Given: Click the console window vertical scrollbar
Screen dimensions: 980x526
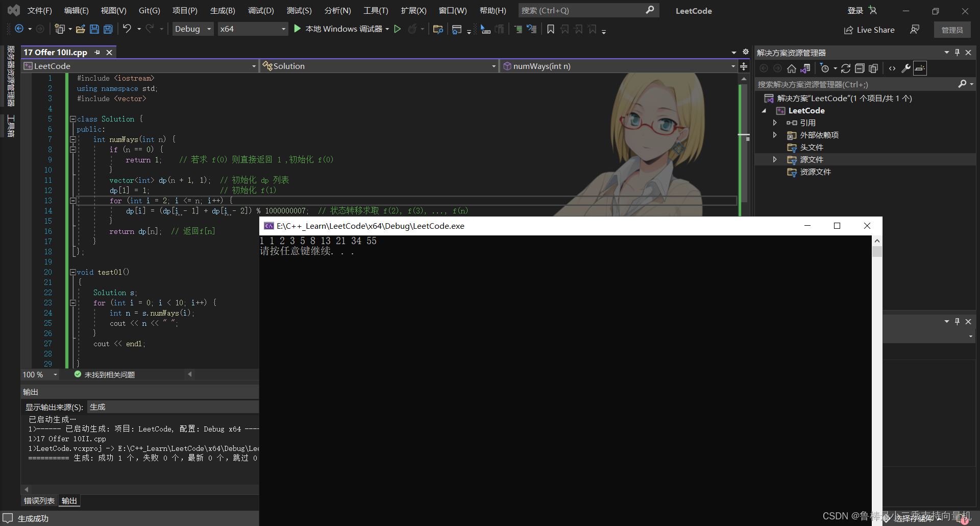Looking at the screenshot, I should (877, 357).
